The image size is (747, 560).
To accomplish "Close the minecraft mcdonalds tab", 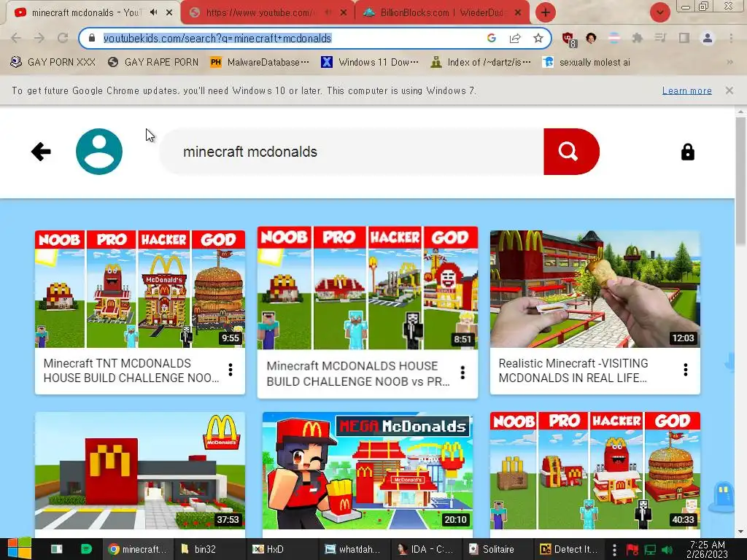I will 169,13.
